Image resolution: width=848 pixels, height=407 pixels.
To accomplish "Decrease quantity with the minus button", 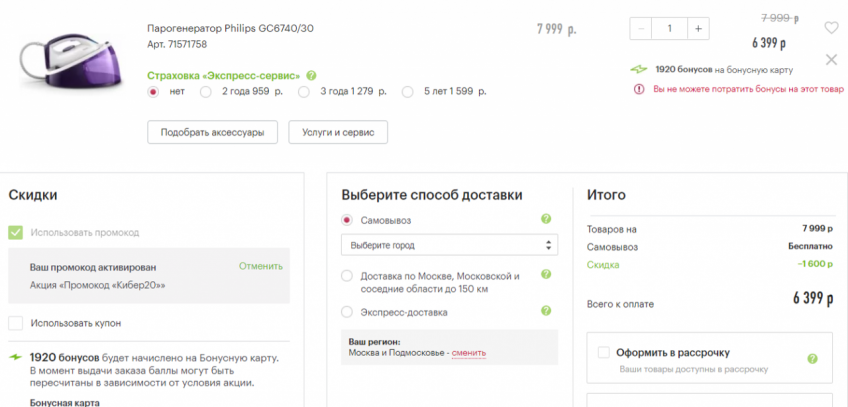I will pos(641,29).
